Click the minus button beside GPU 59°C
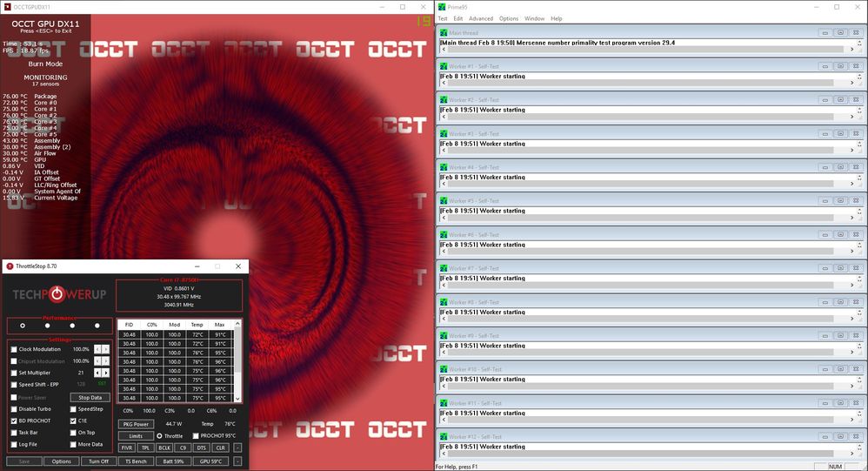The width and height of the screenshot is (868, 471). point(237,461)
